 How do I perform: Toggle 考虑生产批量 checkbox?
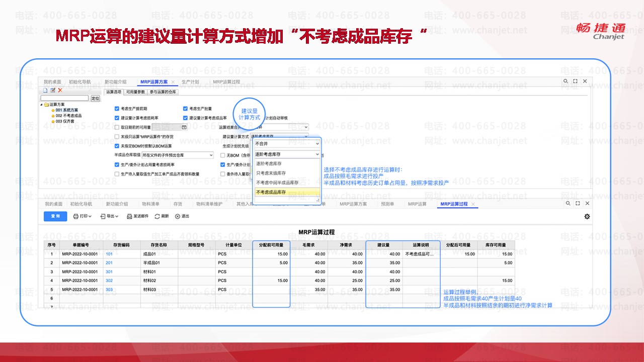185,109
